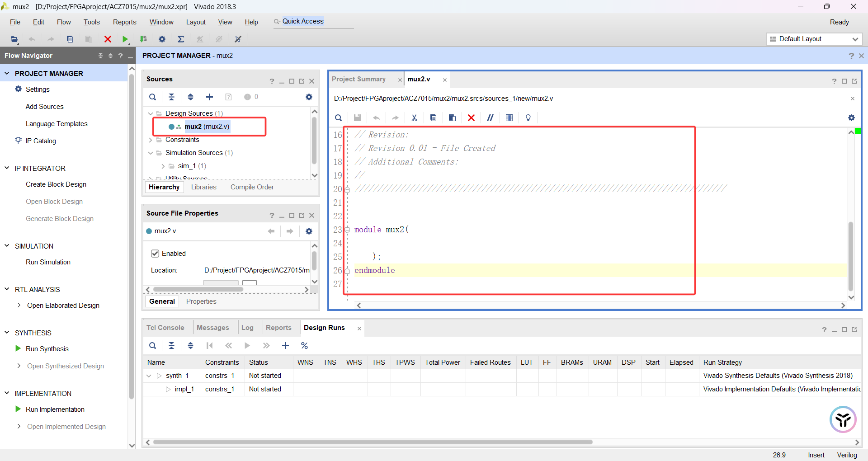868x461 pixels.
Task: Collapse the Design Sources folder
Action: tap(151, 113)
